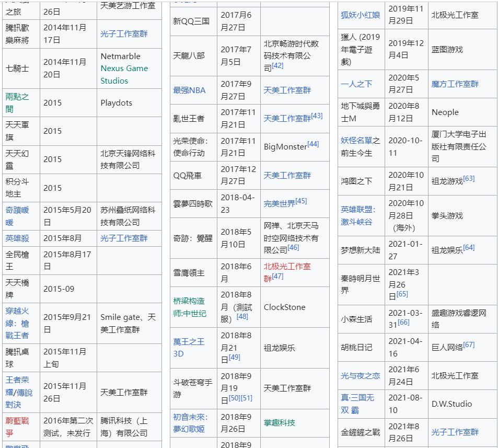
Task: Jump to citation [49]
Action: (x=235, y=357)
